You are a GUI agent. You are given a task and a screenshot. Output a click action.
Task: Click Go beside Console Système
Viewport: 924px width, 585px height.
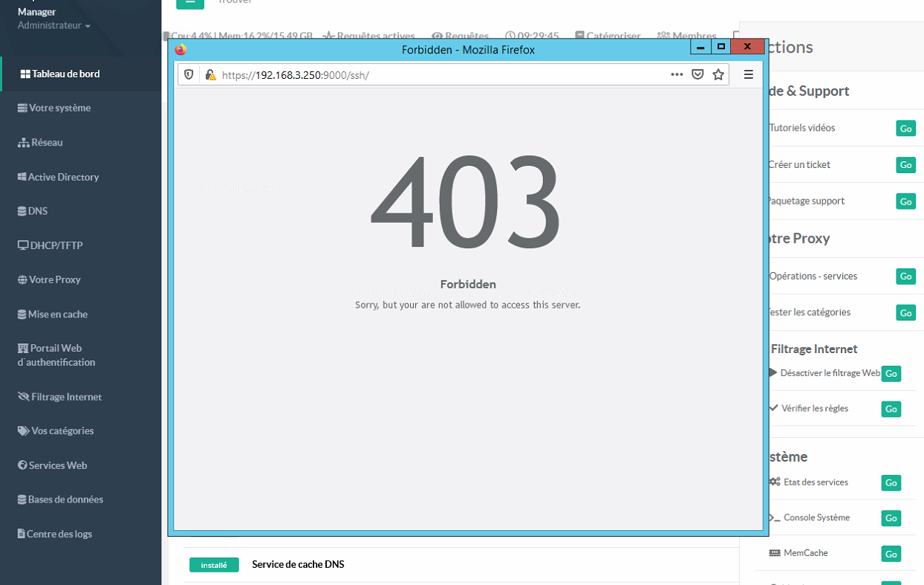point(891,518)
